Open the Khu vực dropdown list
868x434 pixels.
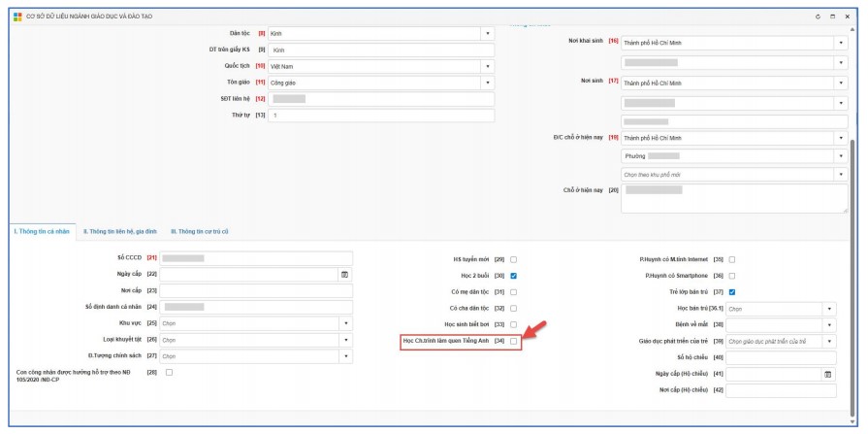[x=346, y=323]
